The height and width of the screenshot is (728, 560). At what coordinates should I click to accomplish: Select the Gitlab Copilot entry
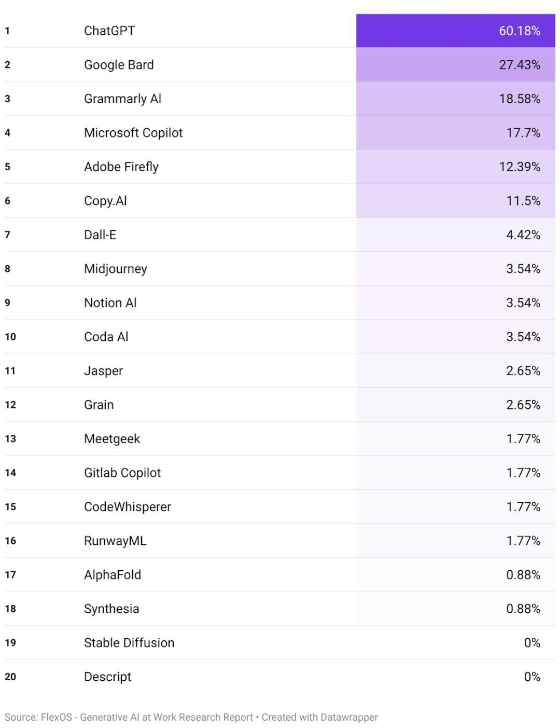tap(122, 473)
